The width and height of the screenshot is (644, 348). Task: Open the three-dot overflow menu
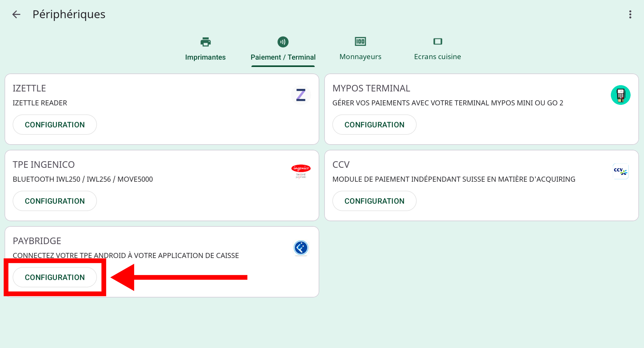click(x=630, y=14)
